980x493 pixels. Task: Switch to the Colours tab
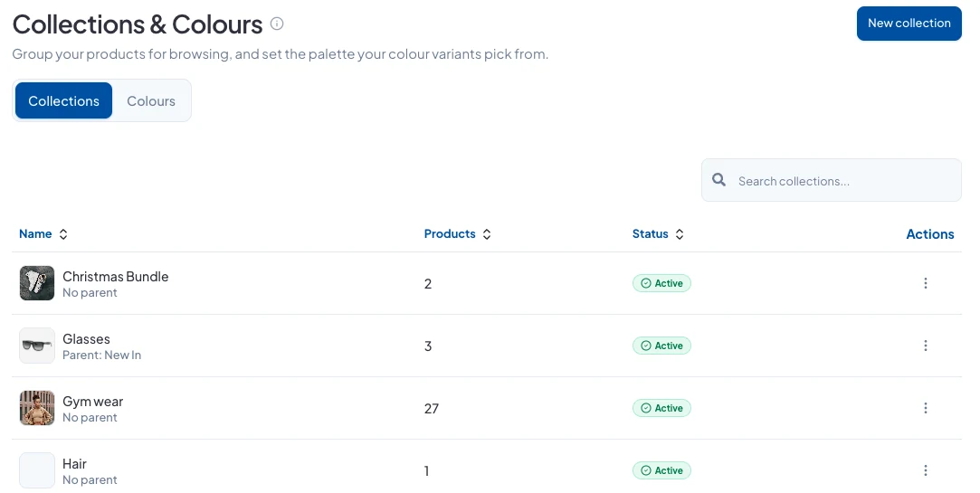pyautogui.click(x=151, y=100)
